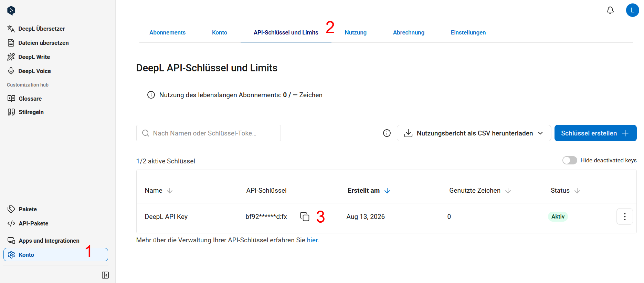Click the info icon next to lifetime usage
Image resolution: width=644 pixels, height=283 pixels.
pos(151,95)
